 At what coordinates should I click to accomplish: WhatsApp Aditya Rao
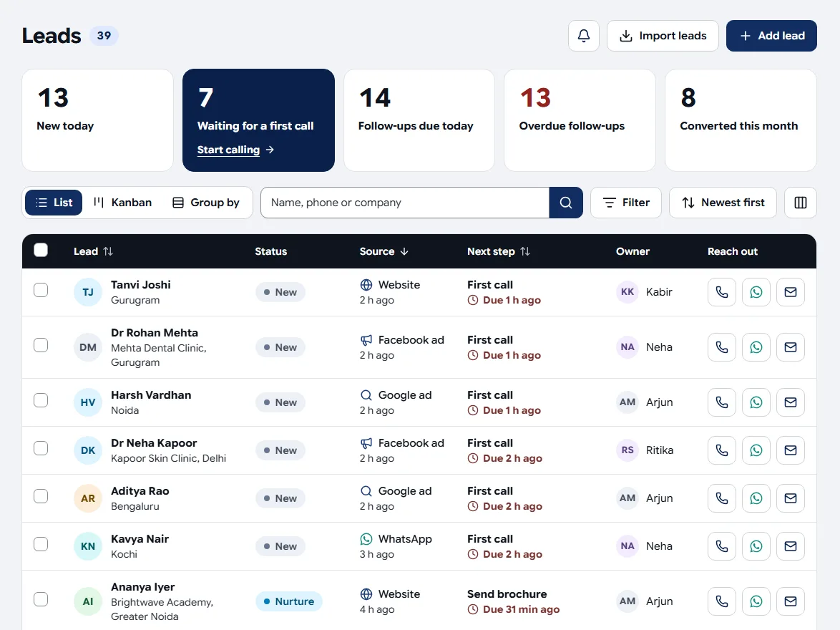[x=756, y=499]
